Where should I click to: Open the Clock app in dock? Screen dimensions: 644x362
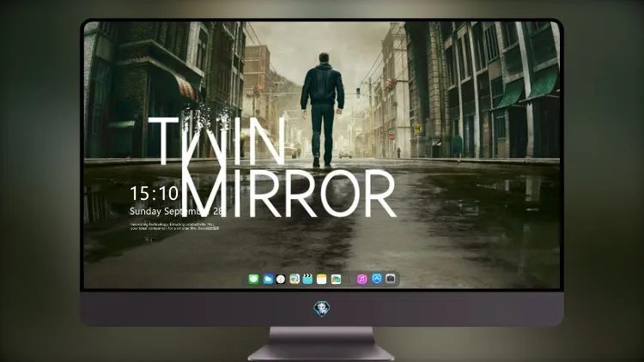point(281,279)
